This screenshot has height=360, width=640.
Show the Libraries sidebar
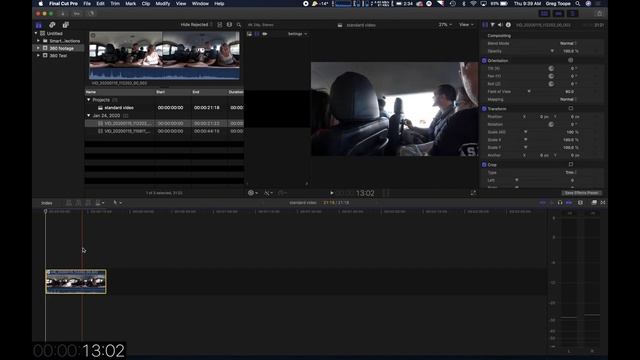(39, 25)
